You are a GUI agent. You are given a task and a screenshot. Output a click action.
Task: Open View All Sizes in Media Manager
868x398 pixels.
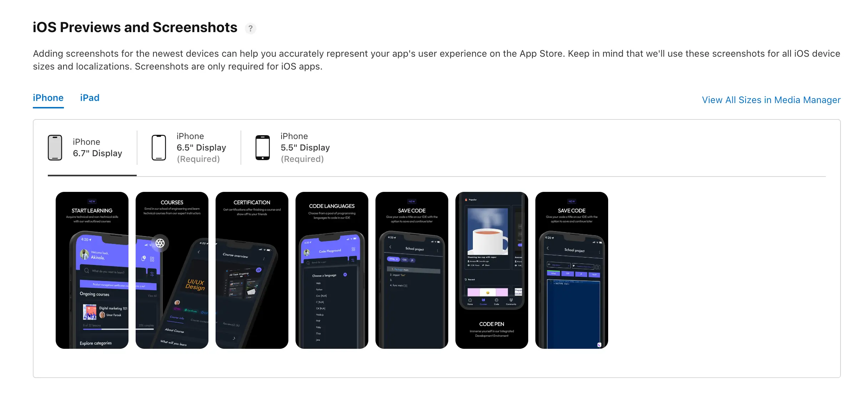pyautogui.click(x=771, y=99)
